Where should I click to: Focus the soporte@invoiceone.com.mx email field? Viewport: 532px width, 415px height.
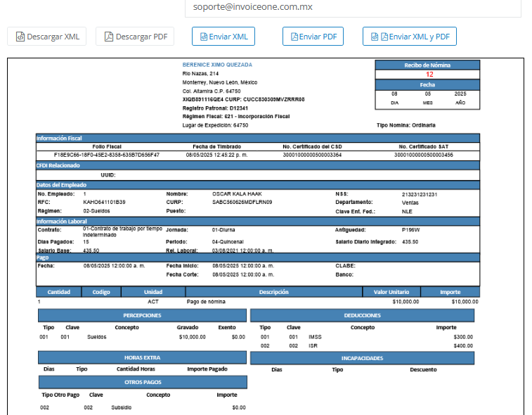coord(352,7)
